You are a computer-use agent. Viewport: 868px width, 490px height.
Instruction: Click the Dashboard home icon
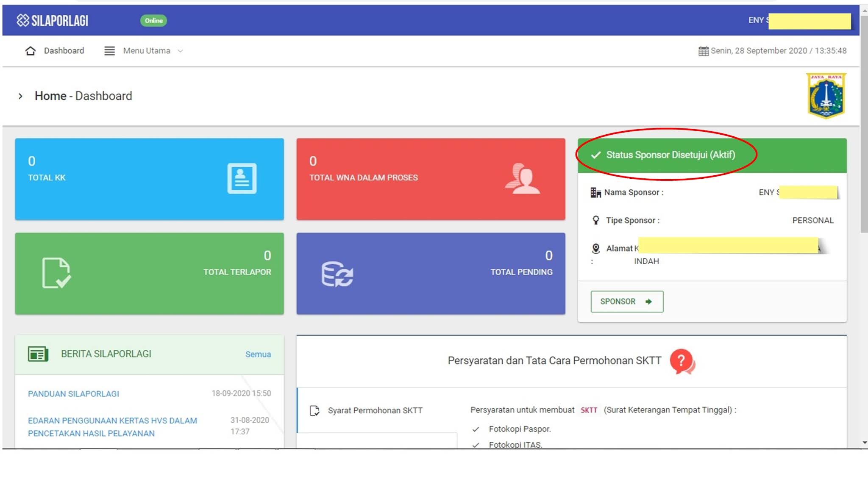(31, 51)
